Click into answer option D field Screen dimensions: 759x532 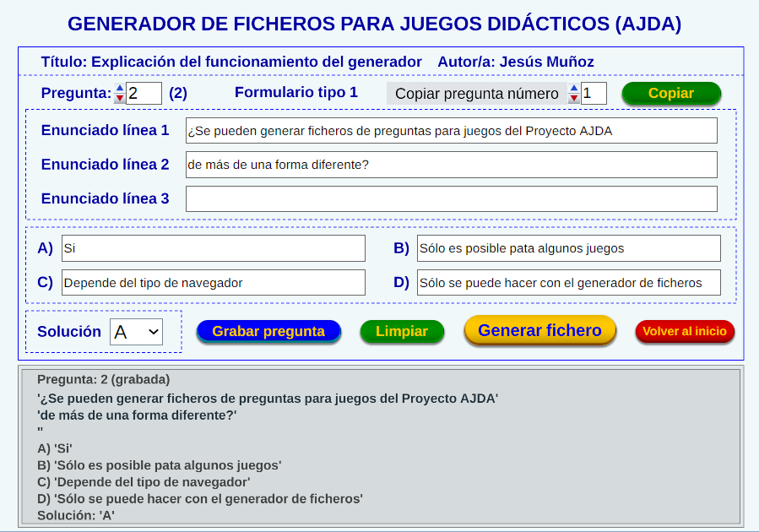coord(568,283)
